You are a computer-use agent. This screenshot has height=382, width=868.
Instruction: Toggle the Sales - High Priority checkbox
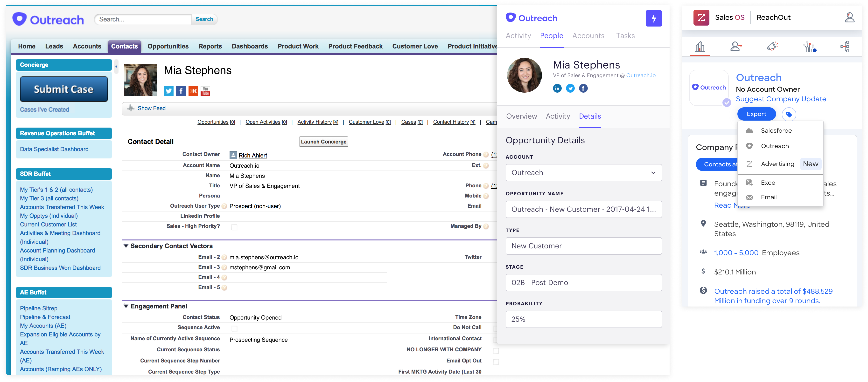(x=234, y=227)
